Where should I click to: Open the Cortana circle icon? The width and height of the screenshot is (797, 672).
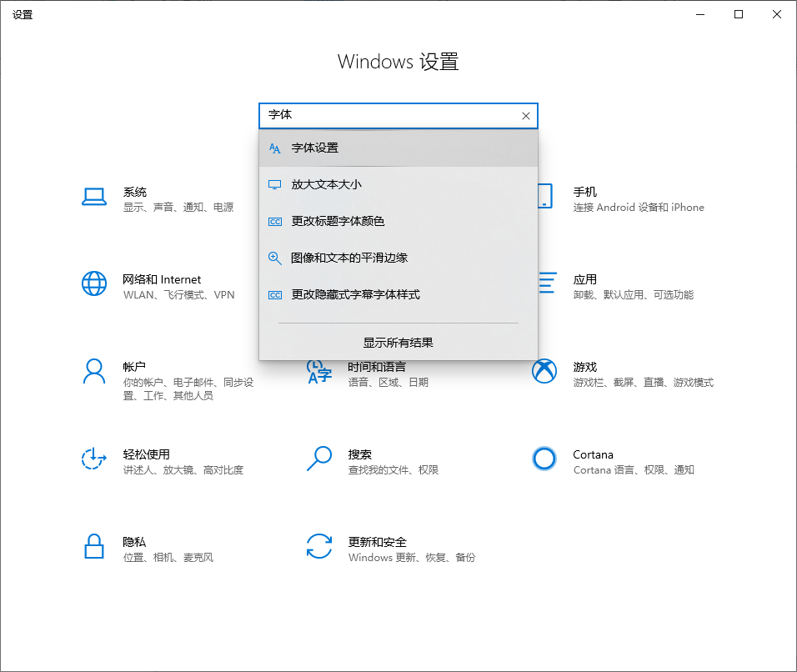544,459
